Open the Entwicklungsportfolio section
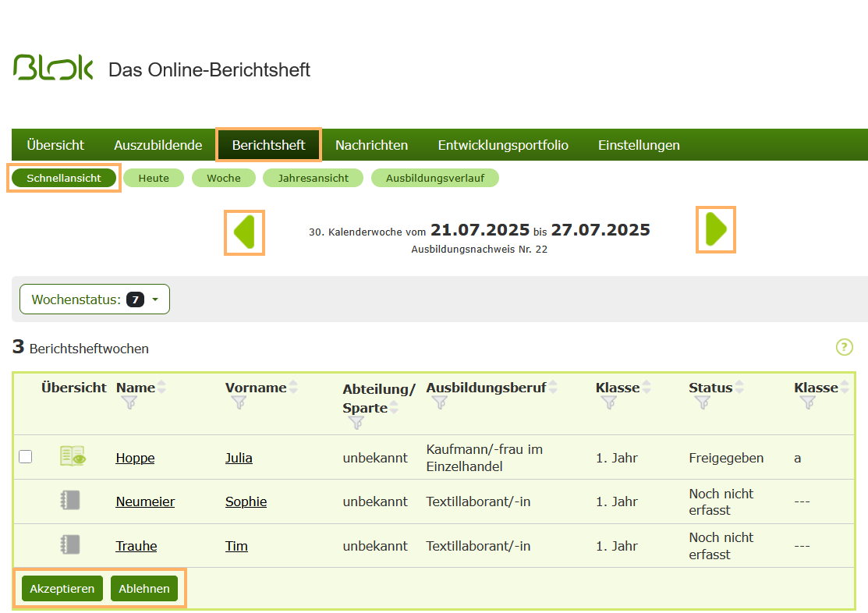 click(503, 144)
